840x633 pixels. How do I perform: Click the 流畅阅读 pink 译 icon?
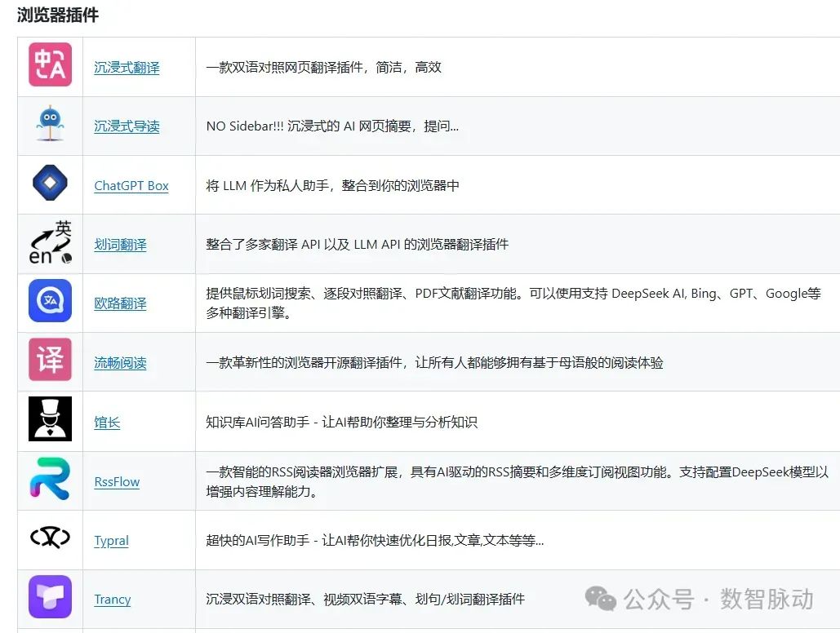(50, 360)
